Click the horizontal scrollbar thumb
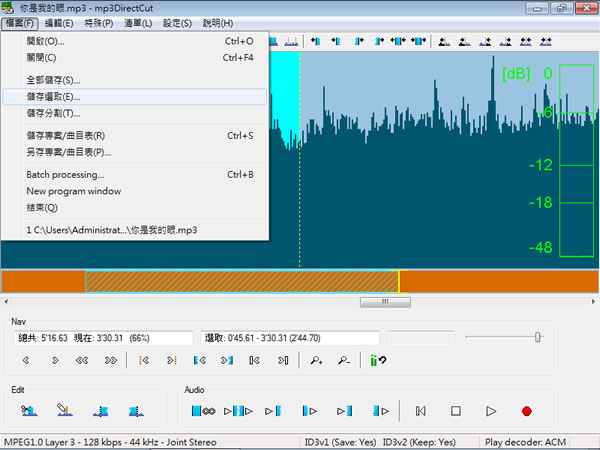The width and height of the screenshot is (600, 450). pyautogui.click(x=385, y=302)
